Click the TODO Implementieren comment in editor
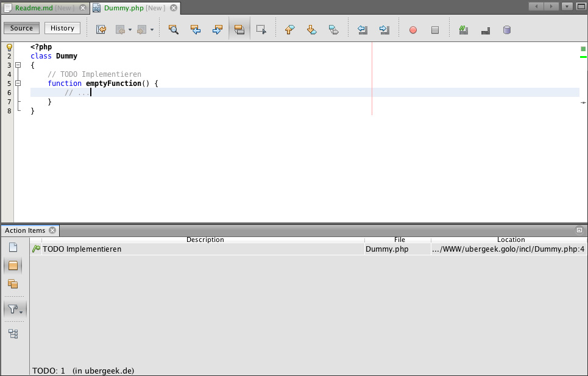This screenshot has height=376, width=588. click(94, 74)
